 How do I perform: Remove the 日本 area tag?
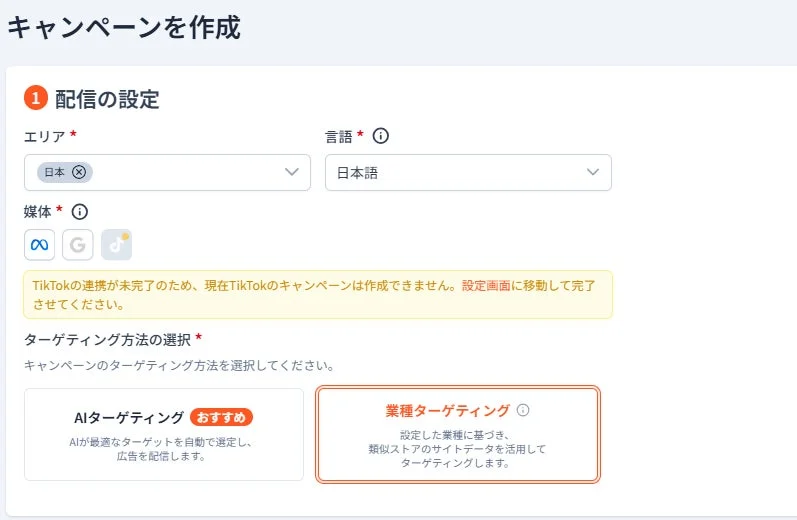coord(79,172)
